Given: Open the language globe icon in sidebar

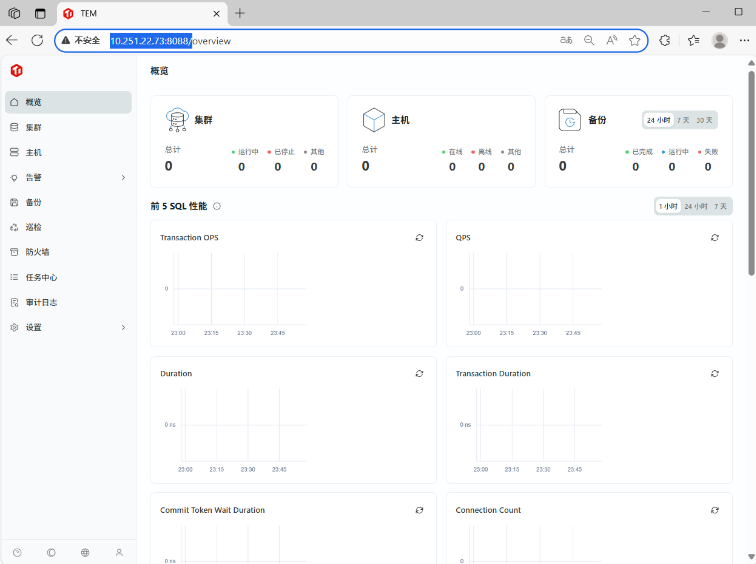Looking at the screenshot, I should pyautogui.click(x=85, y=552).
